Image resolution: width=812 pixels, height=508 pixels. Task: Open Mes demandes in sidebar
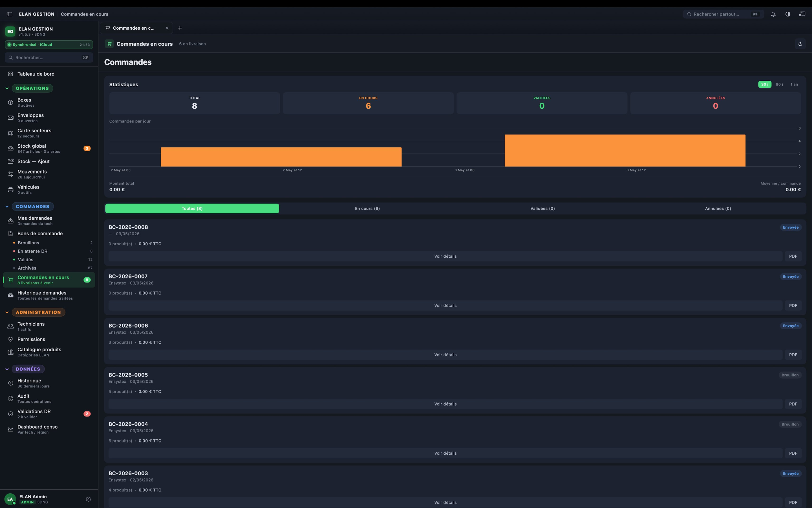tap(49, 221)
